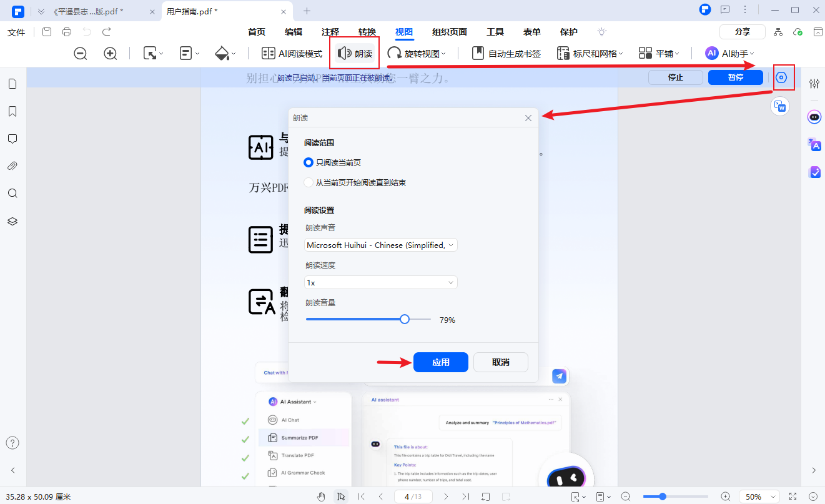Screen dimensions: 825x504
Task: Open the 朗读速度 speed dropdown
Action: (381, 282)
